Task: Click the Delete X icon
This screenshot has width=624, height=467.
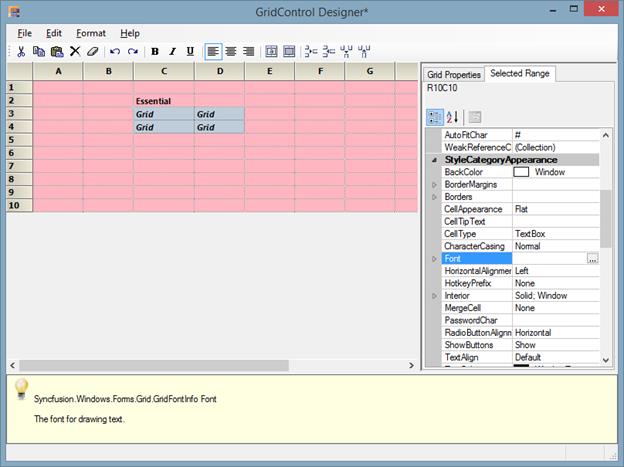Action: tap(75, 51)
